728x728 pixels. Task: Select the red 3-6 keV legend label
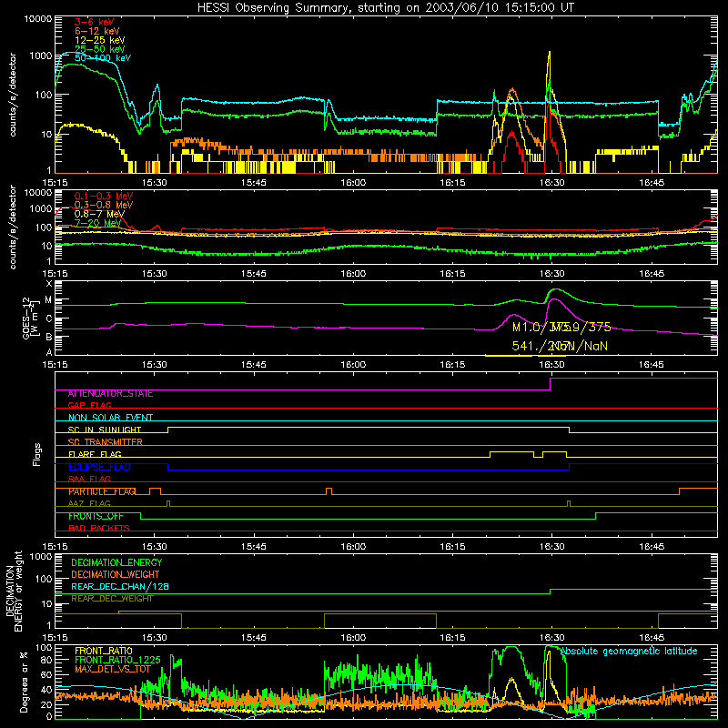click(95, 22)
